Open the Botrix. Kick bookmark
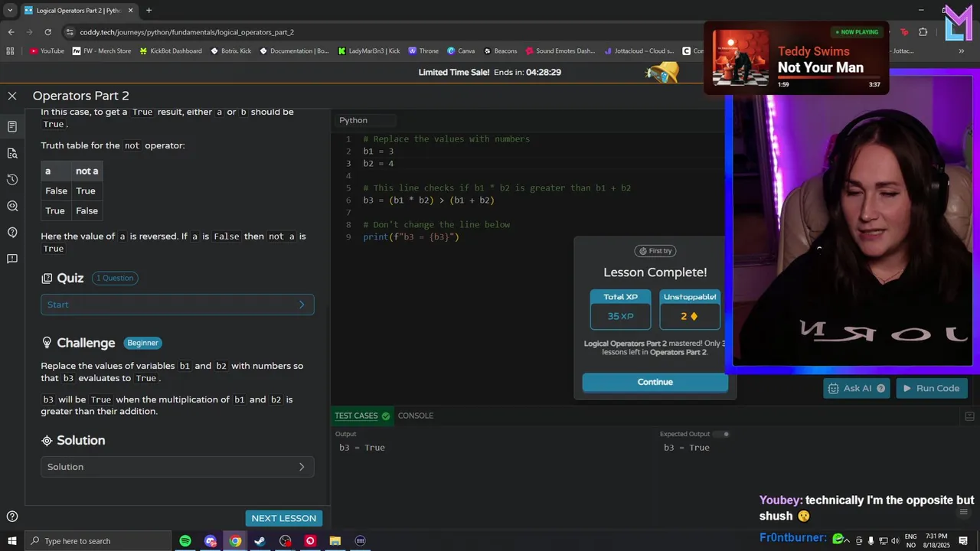The image size is (980, 551). (x=231, y=51)
